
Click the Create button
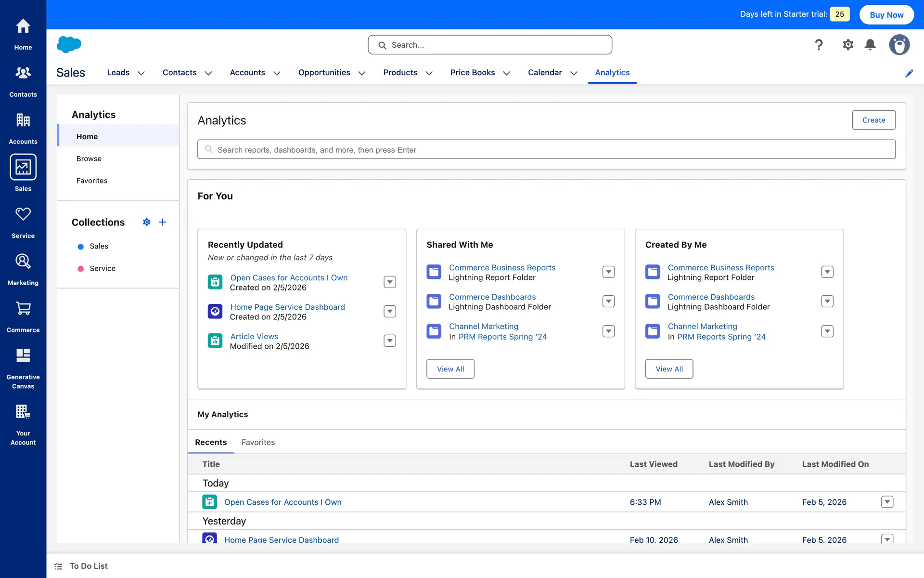[873, 120]
